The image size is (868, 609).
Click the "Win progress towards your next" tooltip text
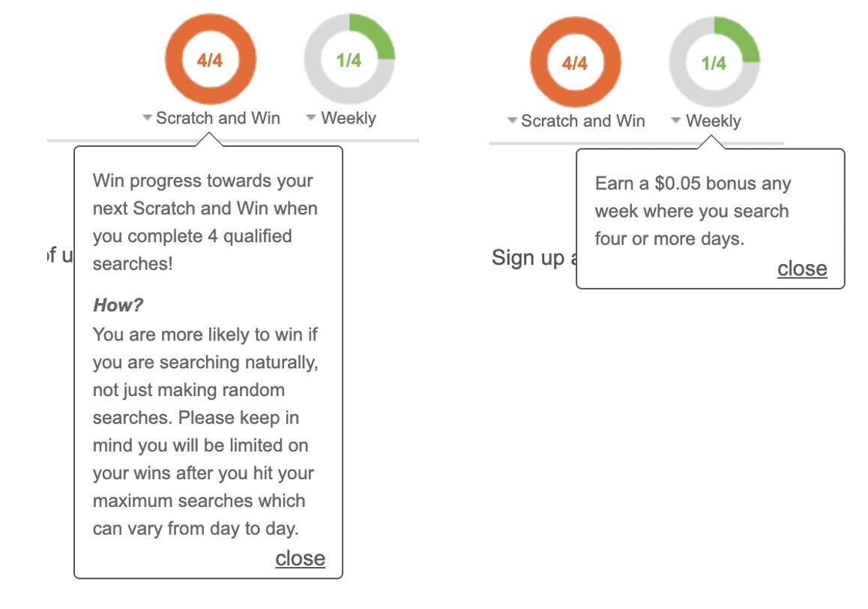[202, 181]
